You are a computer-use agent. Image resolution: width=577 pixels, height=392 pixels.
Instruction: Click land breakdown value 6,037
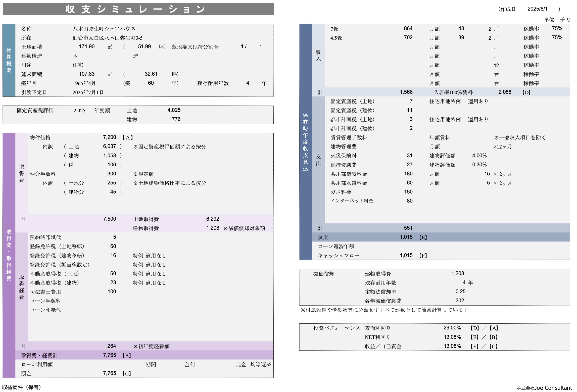click(x=110, y=146)
